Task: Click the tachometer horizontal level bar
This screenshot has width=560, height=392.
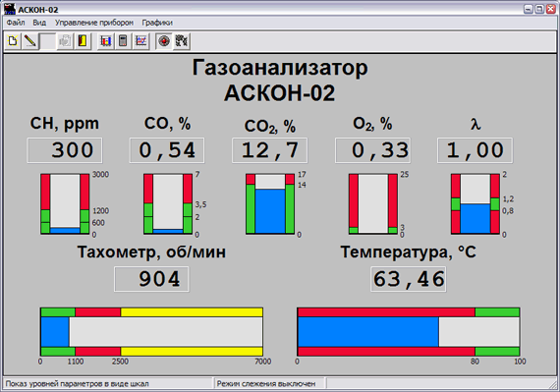Action: point(151,332)
